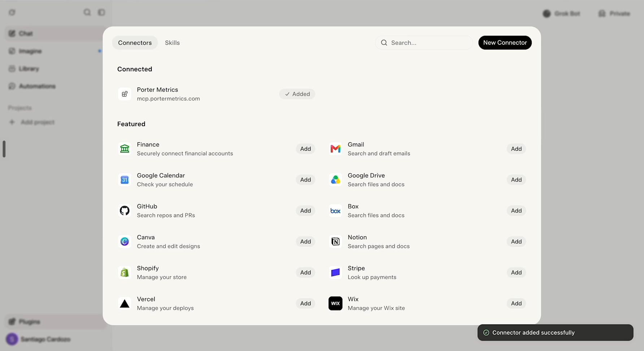Viewport: 644px width, 351px height.
Task: Add the Box connector
Action: coord(517,211)
